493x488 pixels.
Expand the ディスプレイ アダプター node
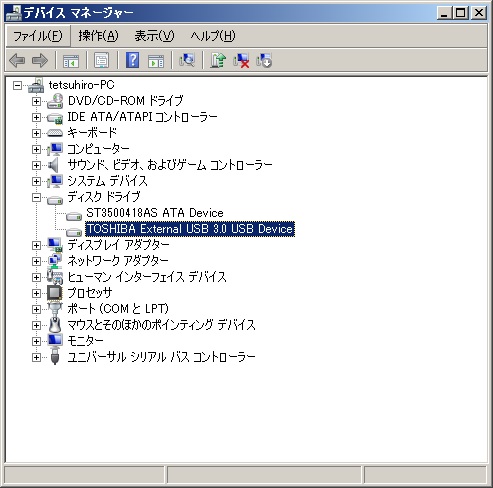[36, 245]
